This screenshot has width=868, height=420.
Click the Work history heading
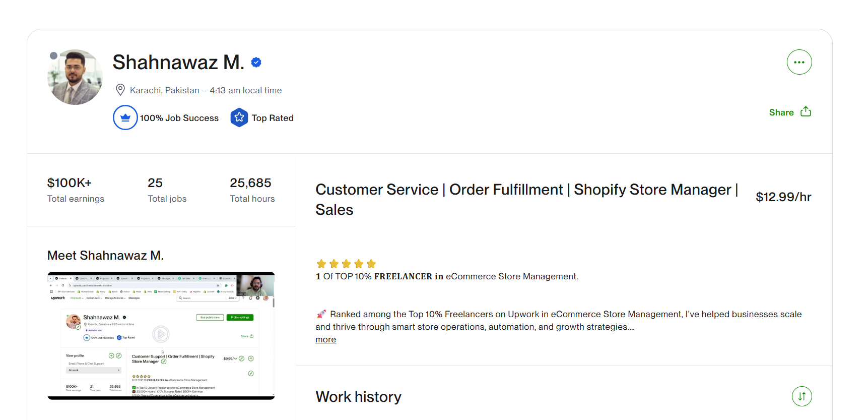click(x=358, y=397)
